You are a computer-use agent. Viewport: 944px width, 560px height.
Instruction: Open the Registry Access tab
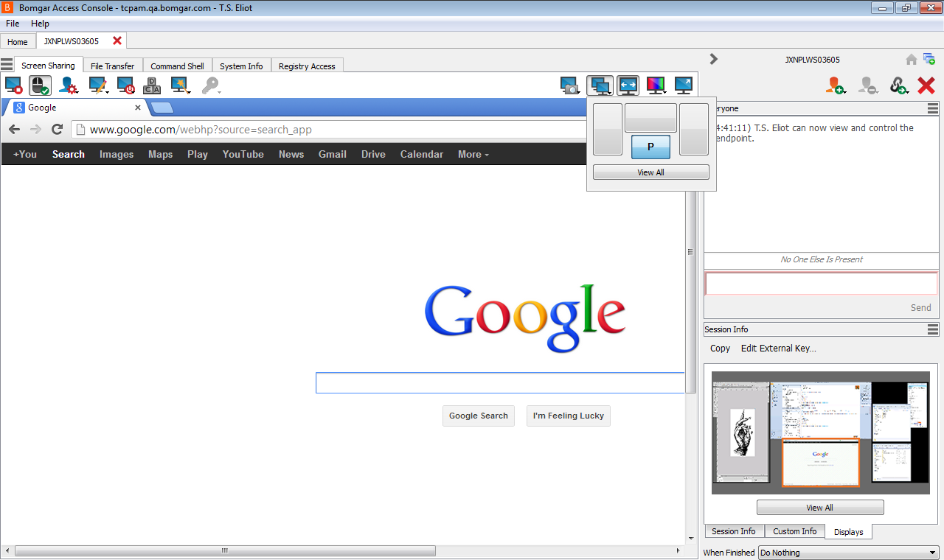pyautogui.click(x=308, y=66)
